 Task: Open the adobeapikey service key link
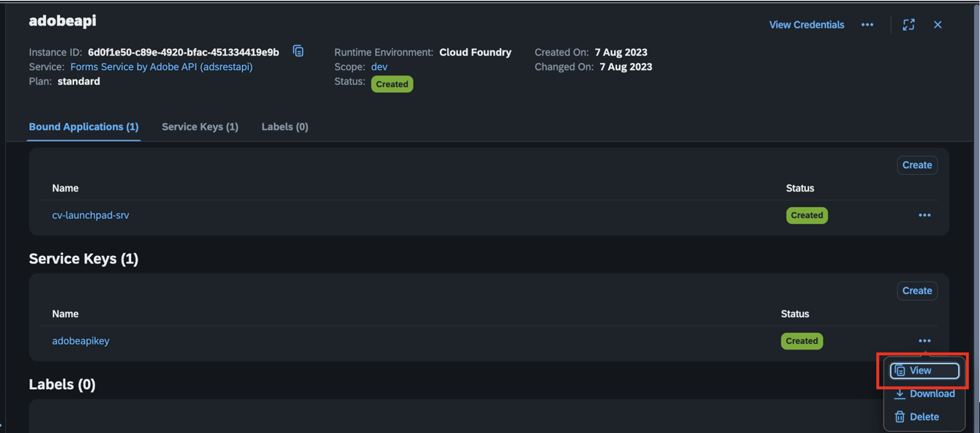[x=81, y=341]
